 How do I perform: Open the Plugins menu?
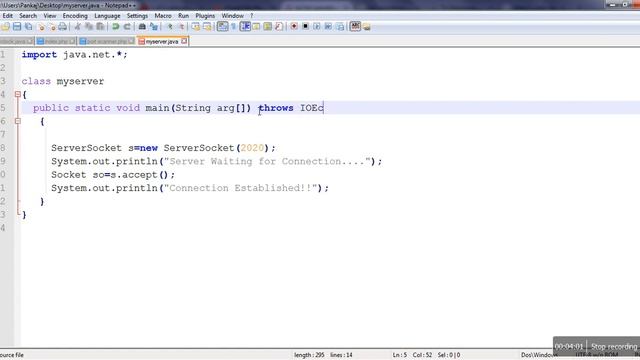click(205, 16)
